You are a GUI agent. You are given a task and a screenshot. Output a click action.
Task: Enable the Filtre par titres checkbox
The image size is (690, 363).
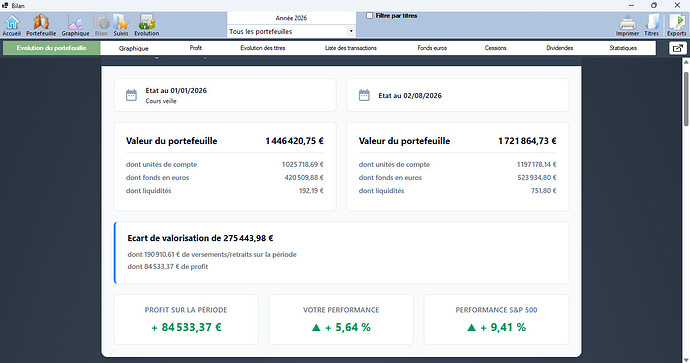click(x=370, y=15)
